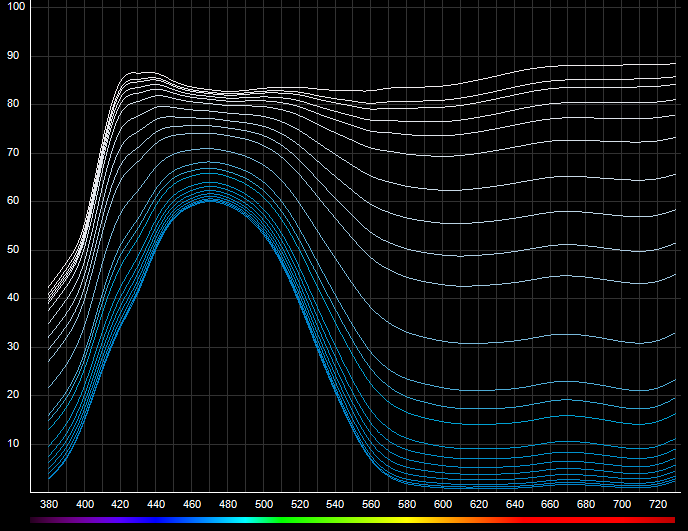This screenshot has height=531, width=688.
Task: Pick the cyan region of the spectrum bar
Action: pos(245,520)
